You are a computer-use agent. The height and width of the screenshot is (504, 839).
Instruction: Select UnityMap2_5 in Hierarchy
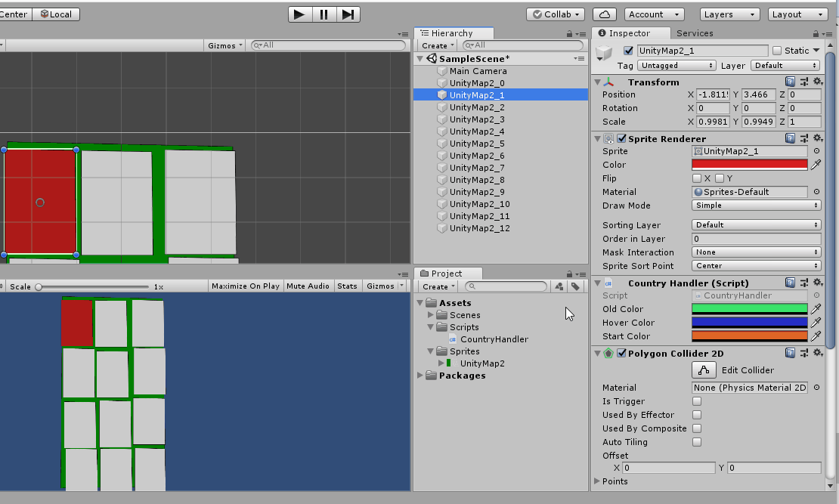point(477,144)
